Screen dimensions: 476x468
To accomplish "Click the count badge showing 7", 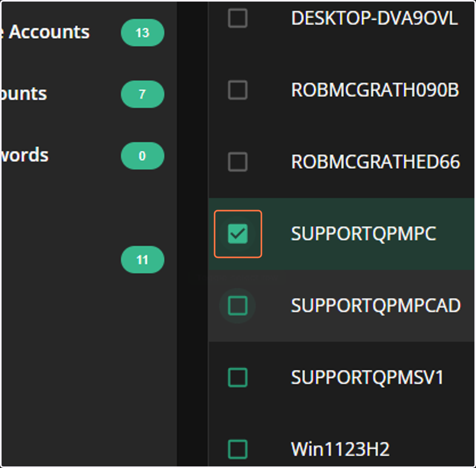I will (x=142, y=94).
